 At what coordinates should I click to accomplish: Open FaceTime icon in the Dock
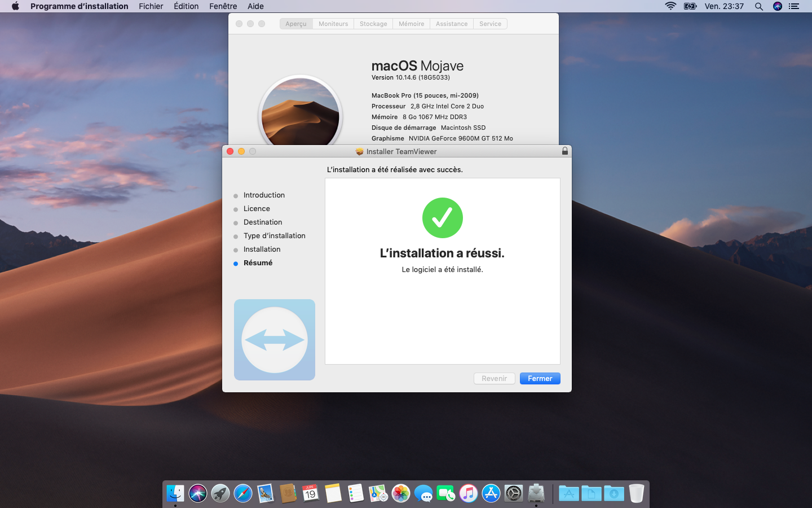(446, 493)
